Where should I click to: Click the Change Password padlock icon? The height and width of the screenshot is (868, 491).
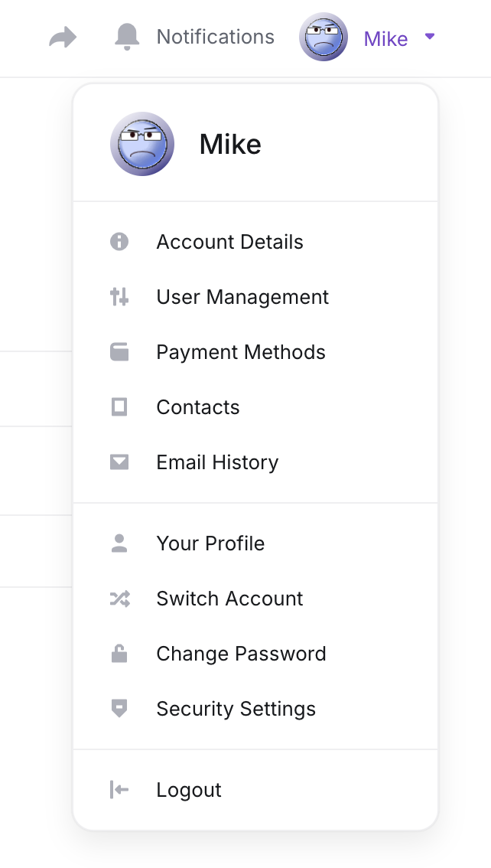click(119, 654)
